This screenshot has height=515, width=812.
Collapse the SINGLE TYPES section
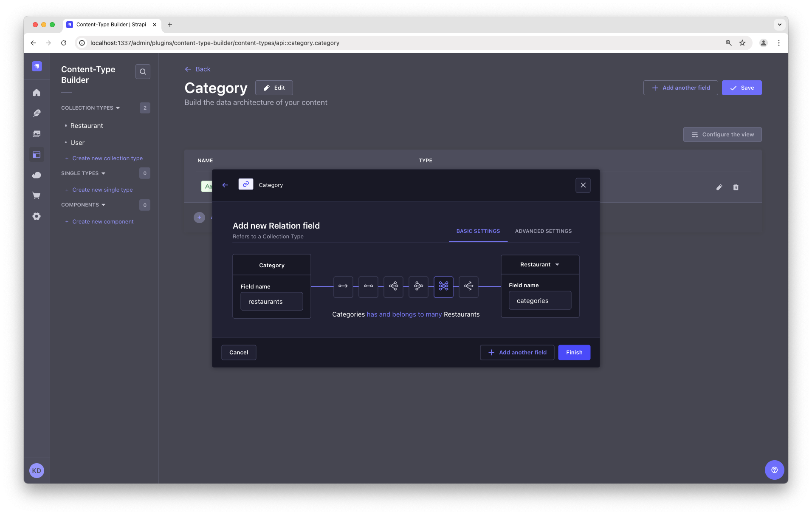pos(83,173)
